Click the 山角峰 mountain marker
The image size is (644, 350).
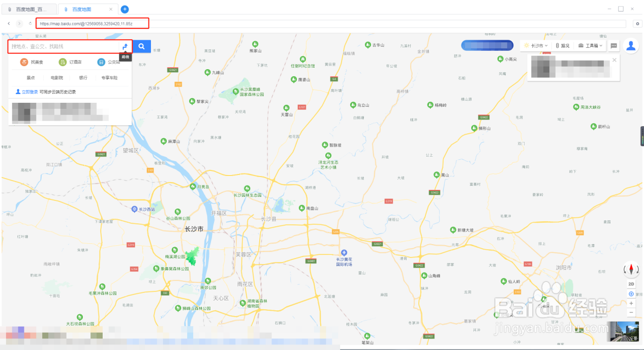click(x=423, y=275)
